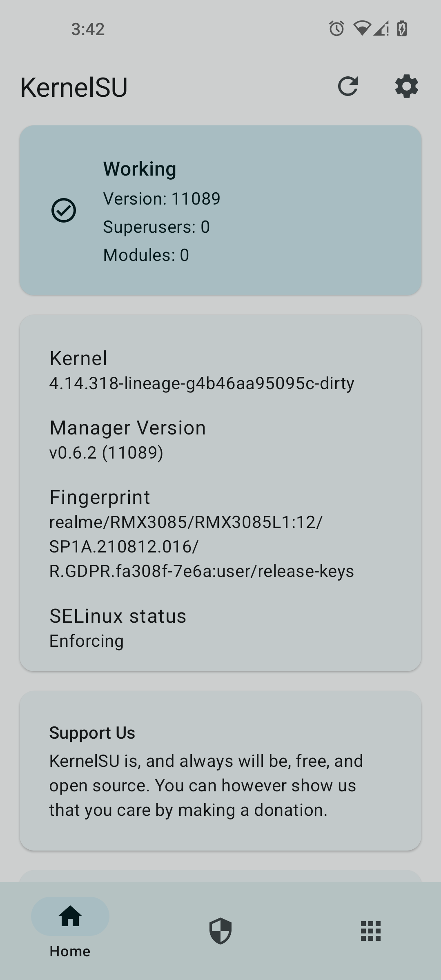441x980 pixels.
Task: Click the Working status heading
Action: pyautogui.click(x=139, y=168)
